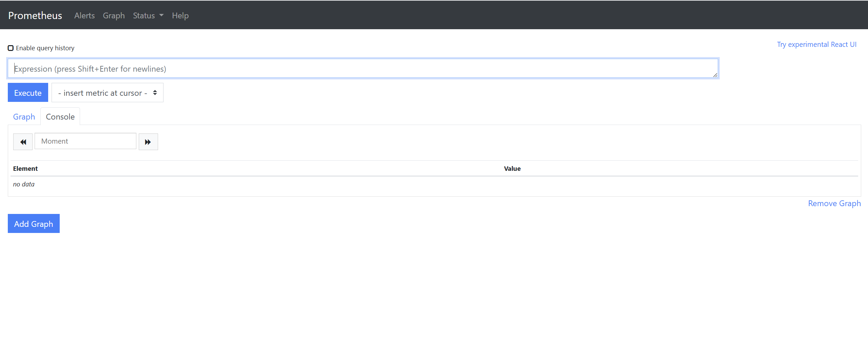Open Alerts page from navbar
Screen dimensions: 868x344
[84, 16]
